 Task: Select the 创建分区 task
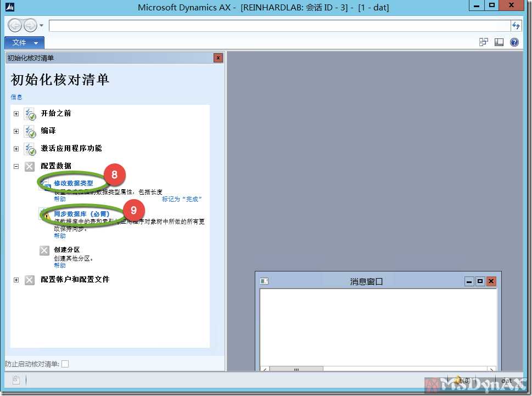(67, 250)
